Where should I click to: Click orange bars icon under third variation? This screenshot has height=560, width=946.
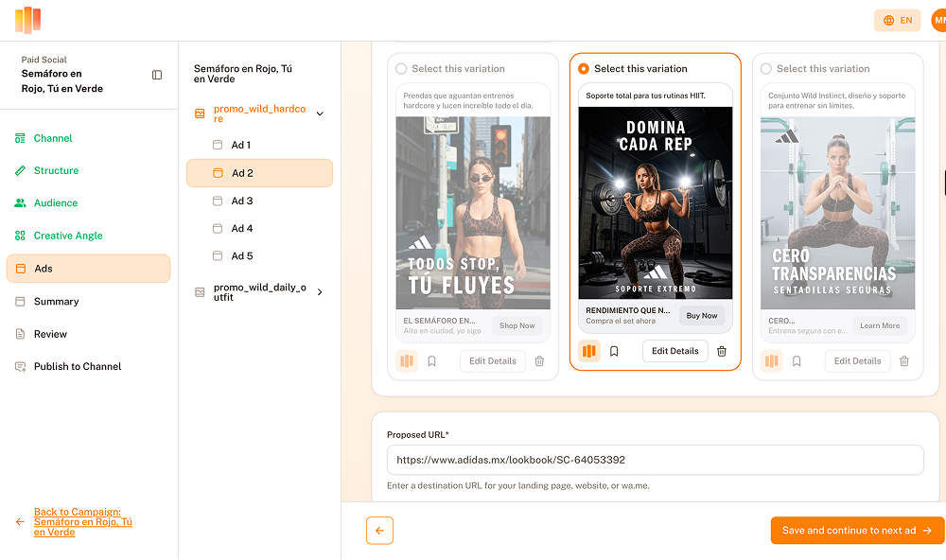772,361
